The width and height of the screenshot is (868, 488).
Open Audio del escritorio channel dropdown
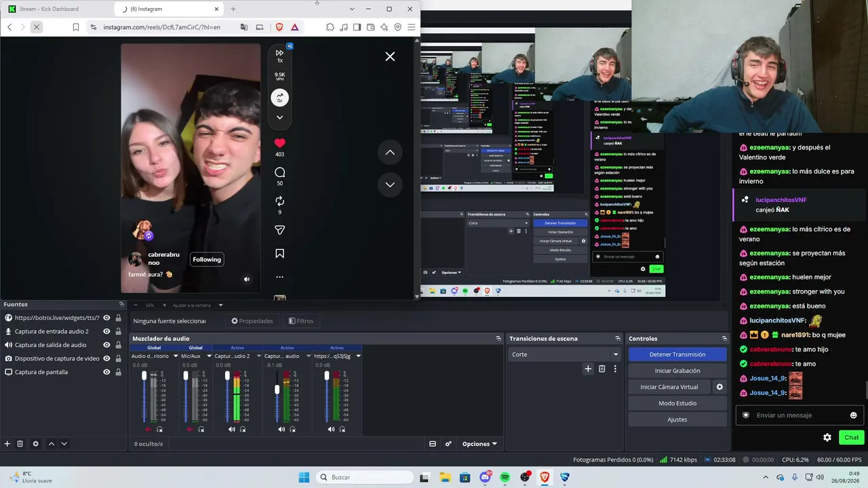tap(176, 356)
